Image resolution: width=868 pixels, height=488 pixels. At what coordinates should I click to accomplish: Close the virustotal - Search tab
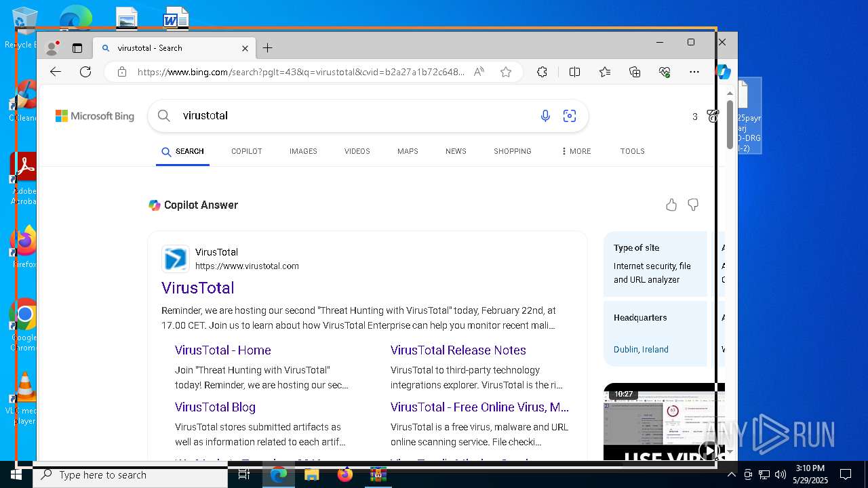[245, 48]
